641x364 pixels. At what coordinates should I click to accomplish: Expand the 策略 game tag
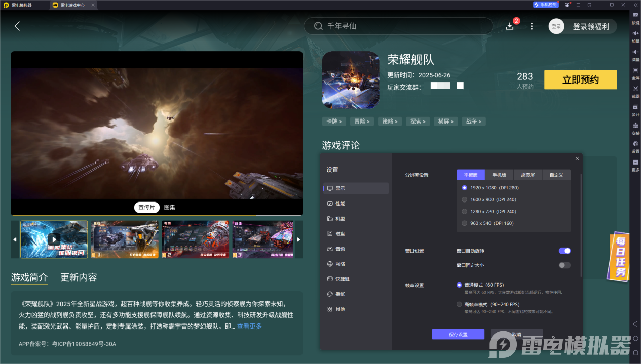(390, 121)
